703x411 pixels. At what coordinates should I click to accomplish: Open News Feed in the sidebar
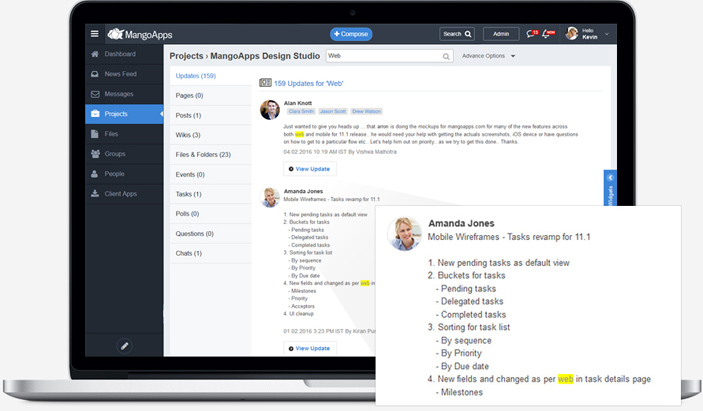click(x=124, y=74)
